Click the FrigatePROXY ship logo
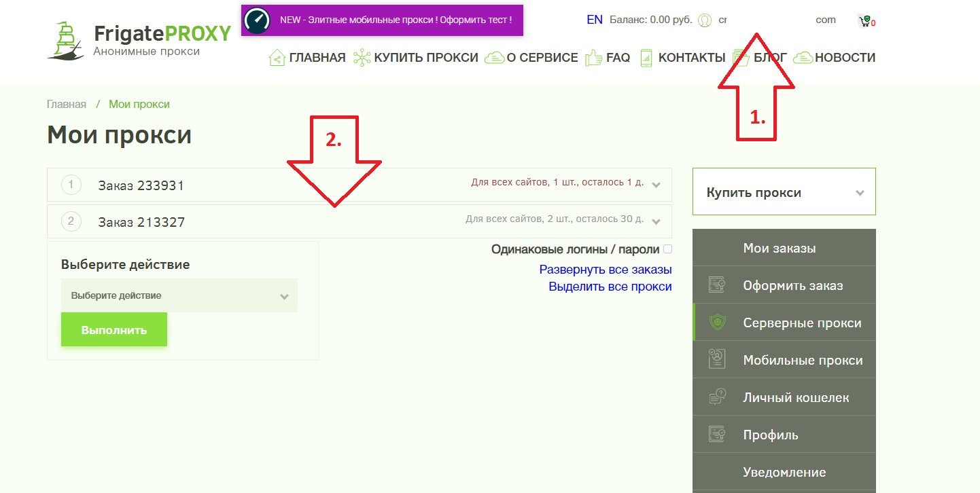The height and width of the screenshot is (493, 980). (x=66, y=41)
